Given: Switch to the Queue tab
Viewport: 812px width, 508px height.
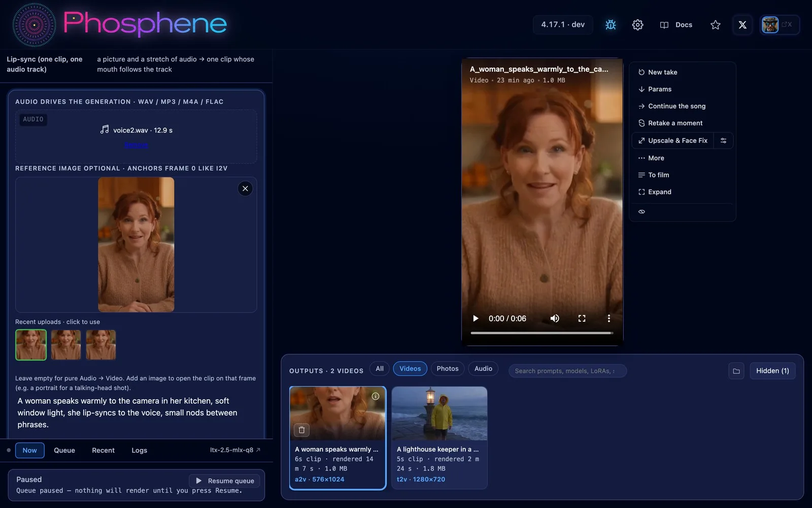Looking at the screenshot, I should 64,450.
